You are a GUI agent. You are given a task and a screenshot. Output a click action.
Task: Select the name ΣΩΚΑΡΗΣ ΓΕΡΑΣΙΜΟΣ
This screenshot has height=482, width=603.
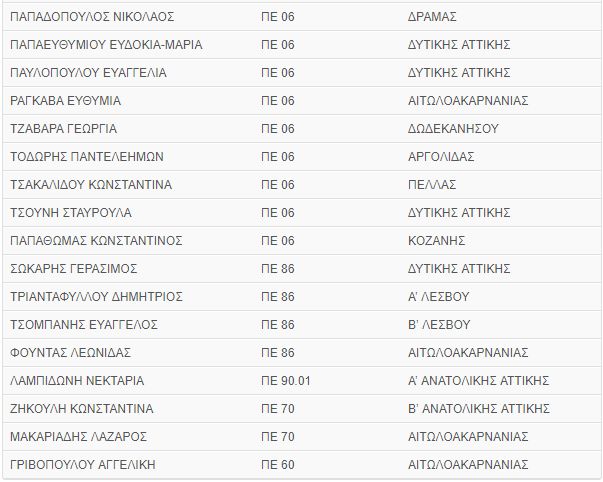coord(73,269)
